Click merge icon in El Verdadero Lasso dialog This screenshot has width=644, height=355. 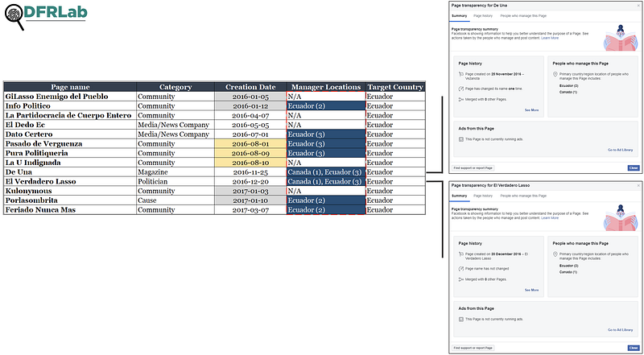pos(460,279)
